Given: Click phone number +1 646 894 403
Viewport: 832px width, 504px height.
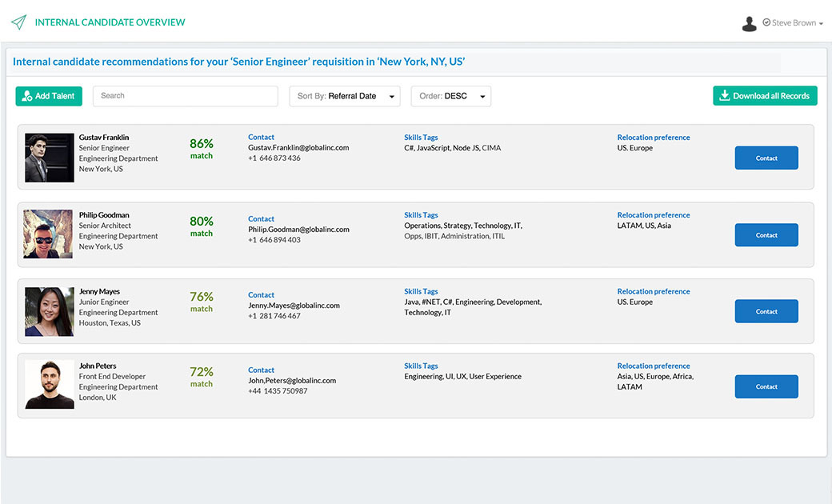Looking at the screenshot, I should (274, 240).
